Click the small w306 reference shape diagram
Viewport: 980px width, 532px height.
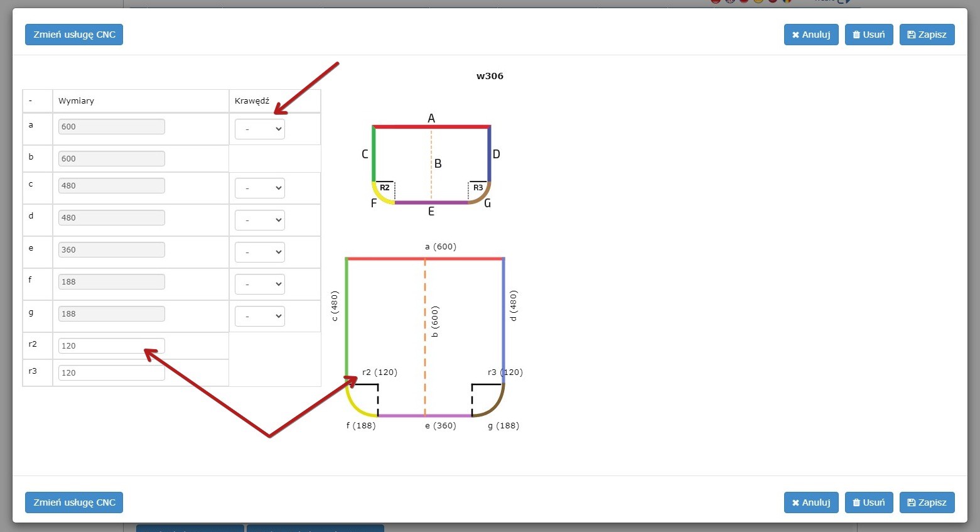pyautogui.click(x=431, y=165)
